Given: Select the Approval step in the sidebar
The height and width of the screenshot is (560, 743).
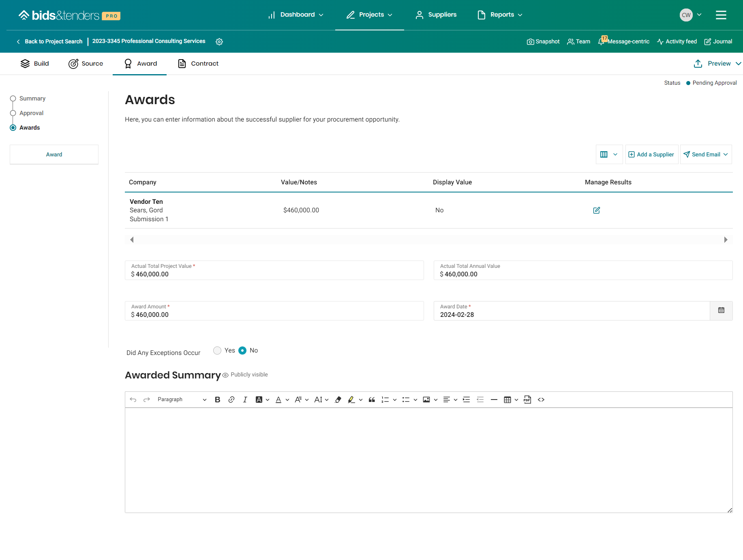Looking at the screenshot, I should (31, 113).
